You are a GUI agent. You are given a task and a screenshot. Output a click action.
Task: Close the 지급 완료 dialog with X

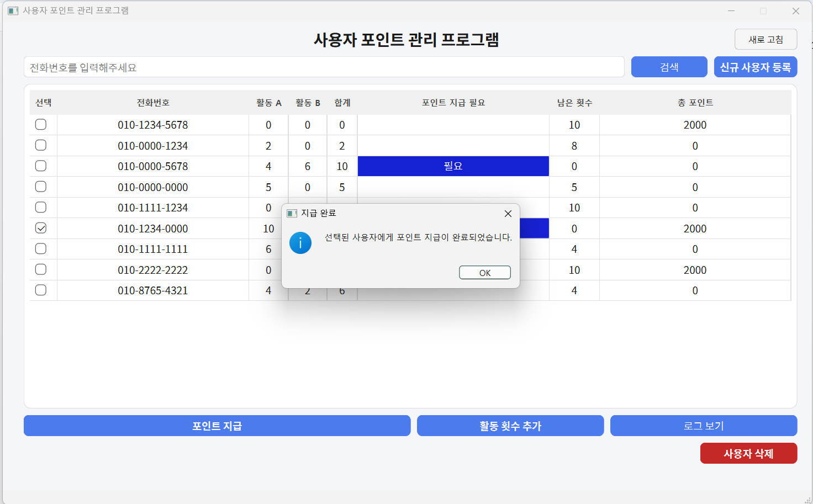click(508, 214)
